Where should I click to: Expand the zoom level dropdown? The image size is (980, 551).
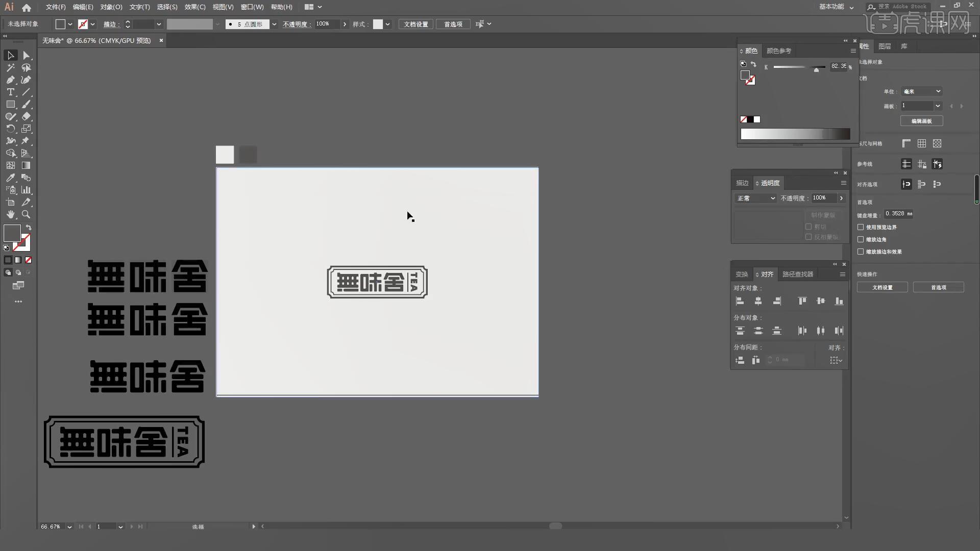point(69,527)
